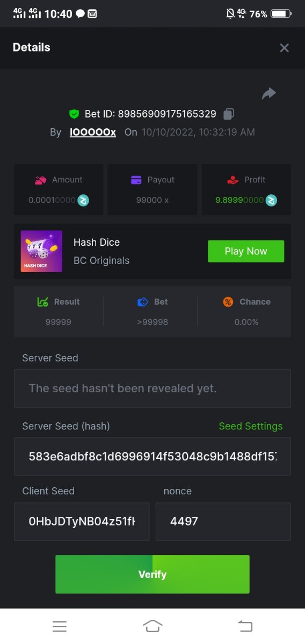This screenshot has height=644, width=305.
Task: Tap the Payout card icon
Action: pos(136,180)
